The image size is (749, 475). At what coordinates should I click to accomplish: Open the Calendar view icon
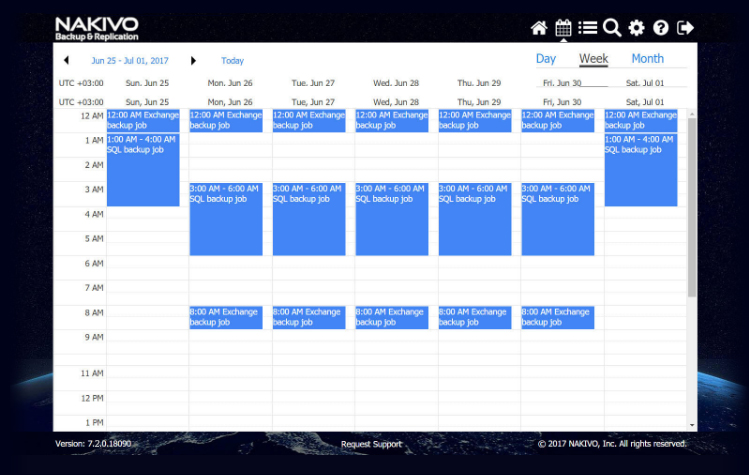tap(564, 28)
